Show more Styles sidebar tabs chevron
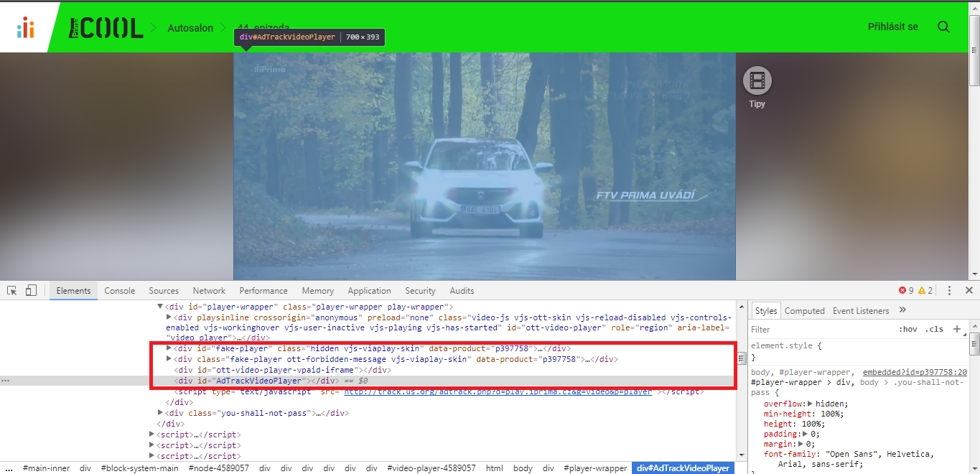Viewport: 980px width, 474px height. [902, 310]
